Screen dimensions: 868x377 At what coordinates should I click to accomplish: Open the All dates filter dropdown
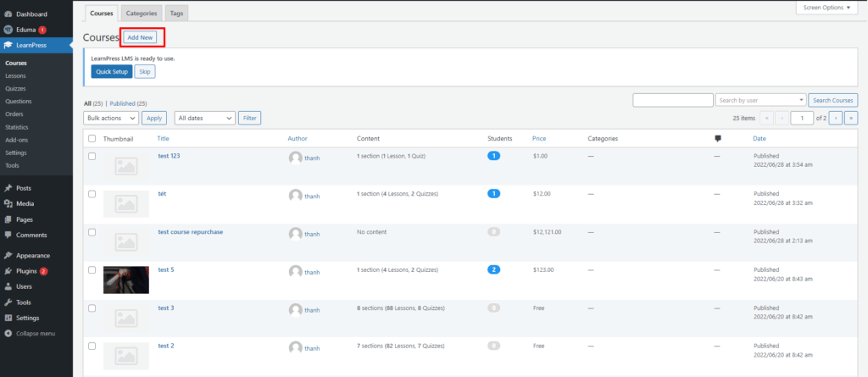205,118
